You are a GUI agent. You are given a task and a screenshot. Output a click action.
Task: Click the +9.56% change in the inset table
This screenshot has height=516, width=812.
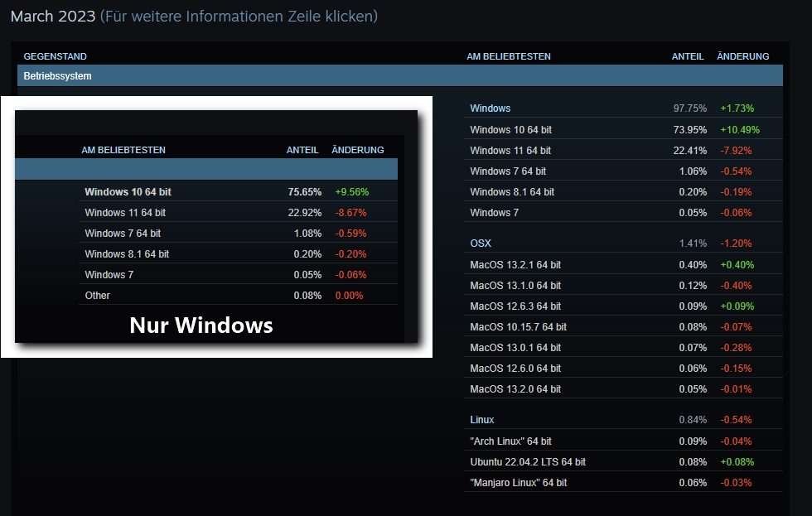pos(351,191)
